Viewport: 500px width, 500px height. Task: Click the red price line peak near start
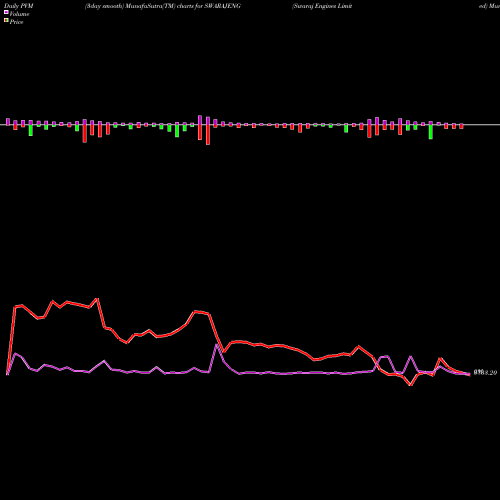pyautogui.click(x=97, y=299)
